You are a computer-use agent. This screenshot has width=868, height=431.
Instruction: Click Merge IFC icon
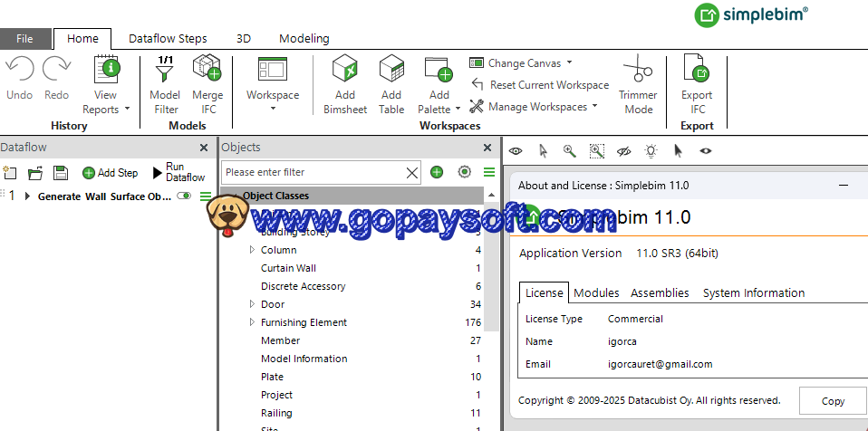(x=207, y=68)
